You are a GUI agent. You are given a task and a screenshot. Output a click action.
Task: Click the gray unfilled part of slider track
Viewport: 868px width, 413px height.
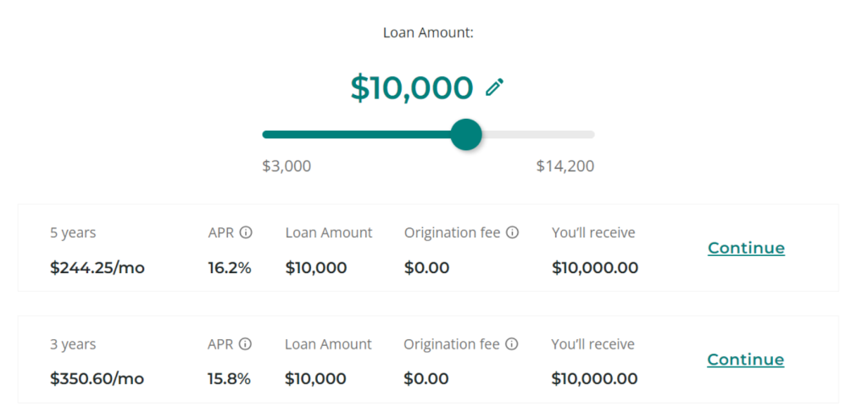click(x=538, y=135)
